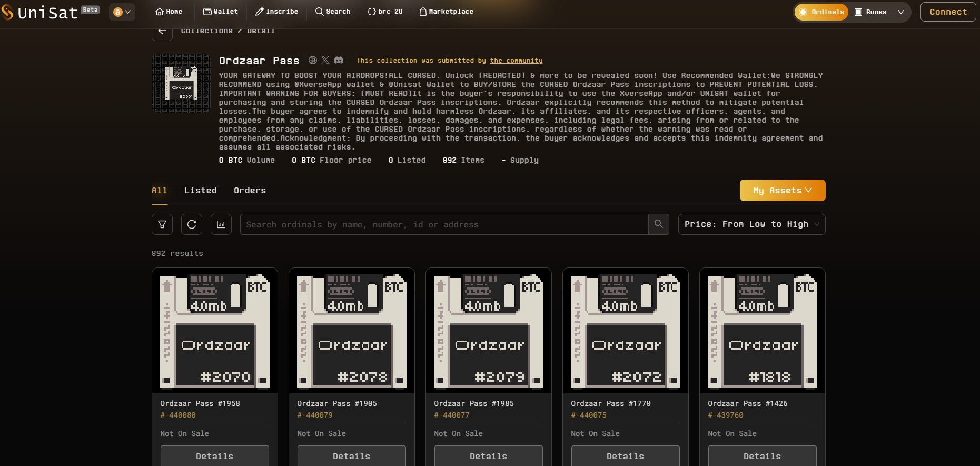
Task: Open the collection Discord icon
Action: 339,60
